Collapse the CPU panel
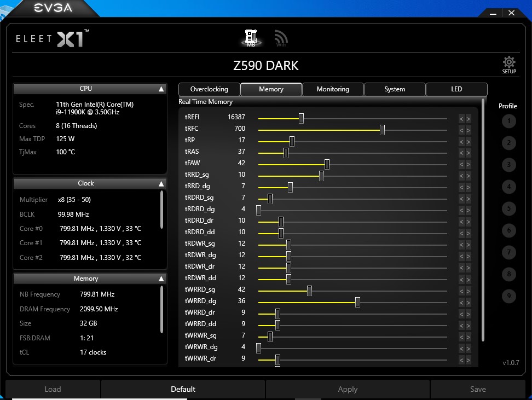The width and height of the screenshot is (532, 400). (x=161, y=89)
